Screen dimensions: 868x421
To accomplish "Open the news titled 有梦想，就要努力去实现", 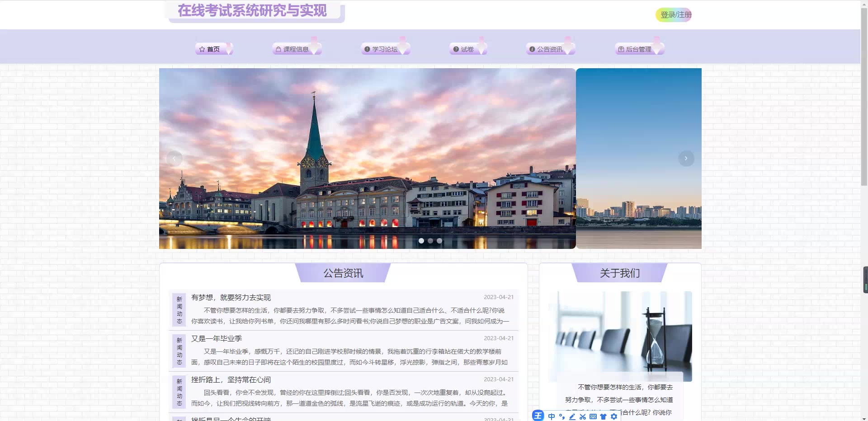I will coord(231,297).
